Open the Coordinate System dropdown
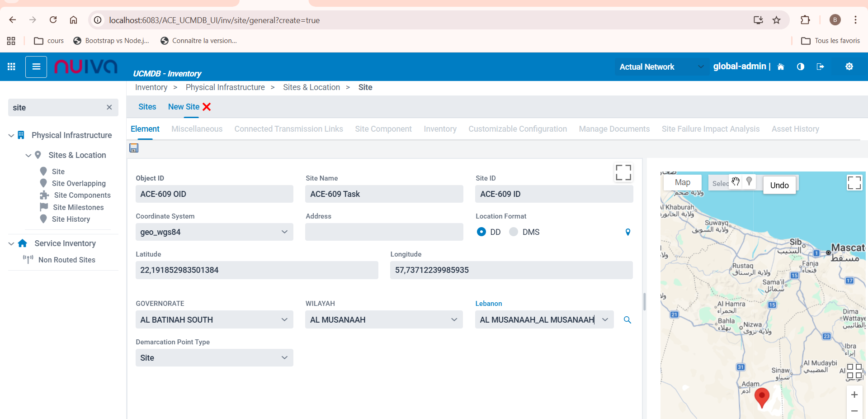Image resolution: width=868 pixels, height=419 pixels. pos(214,232)
